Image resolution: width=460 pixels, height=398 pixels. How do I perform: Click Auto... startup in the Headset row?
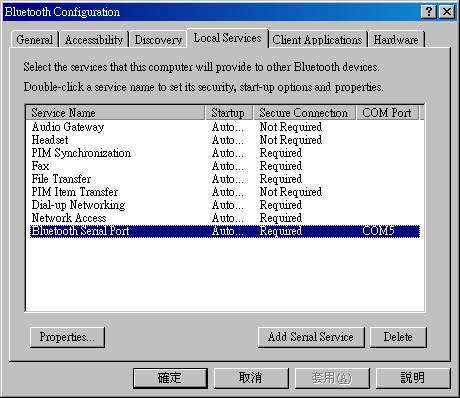(x=228, y=140)
